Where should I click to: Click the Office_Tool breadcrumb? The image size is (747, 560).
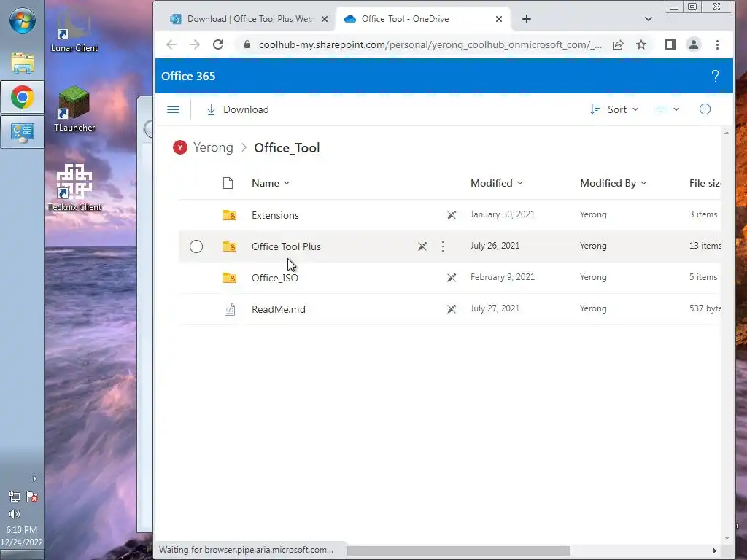pos(287,147)
